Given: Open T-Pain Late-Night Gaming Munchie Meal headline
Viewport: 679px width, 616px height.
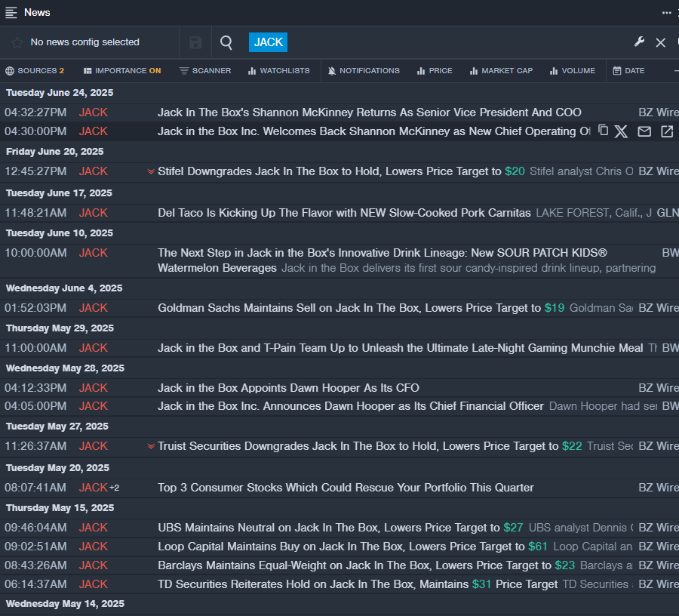Looking at the screenshot, I should coord(400,348).
